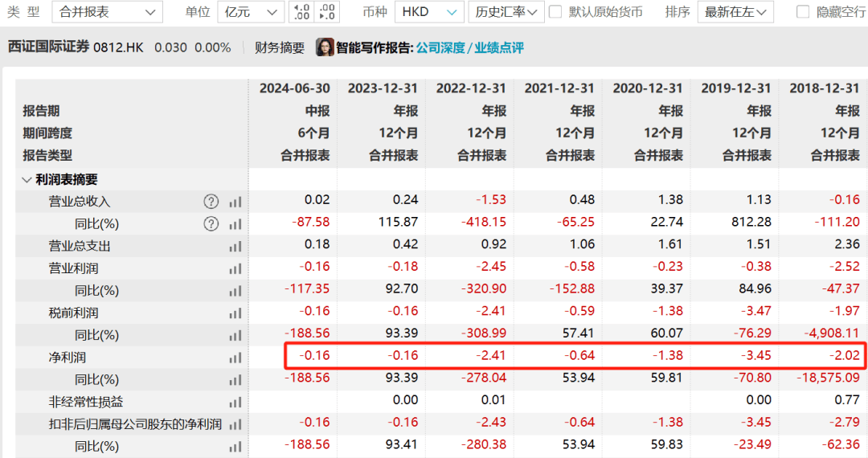
Task: Click the 税前利润 row label
Action: click(73, 313)
